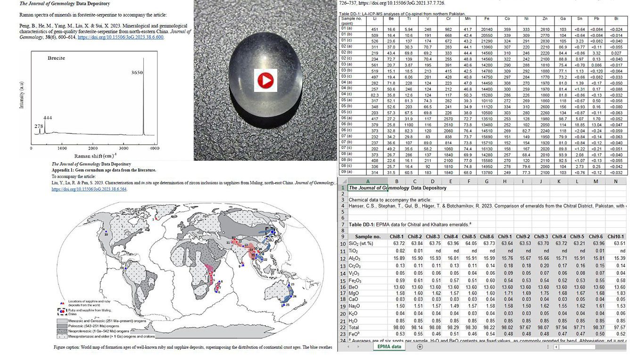Click the sheet tab area ellipsis icon

548,346
